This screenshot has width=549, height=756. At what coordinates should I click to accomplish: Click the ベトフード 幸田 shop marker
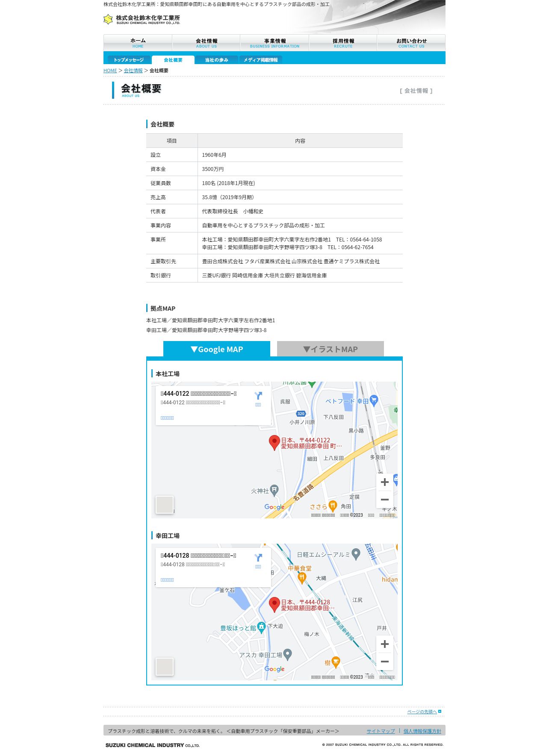[374, 400]
